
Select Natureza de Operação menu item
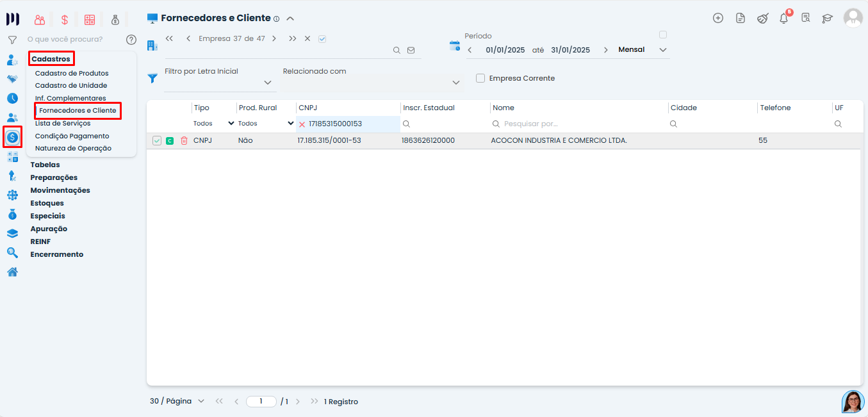point(73,148)
